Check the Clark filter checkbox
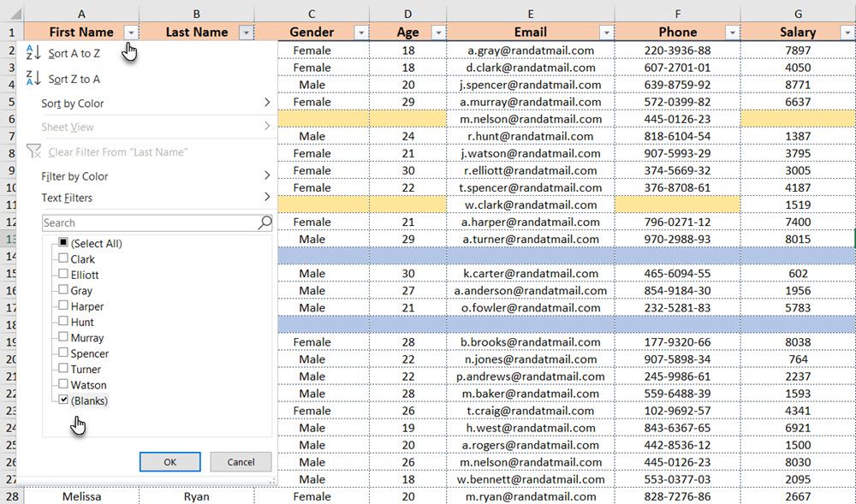This screenshot has width=856, height=504. coord(63,258)
